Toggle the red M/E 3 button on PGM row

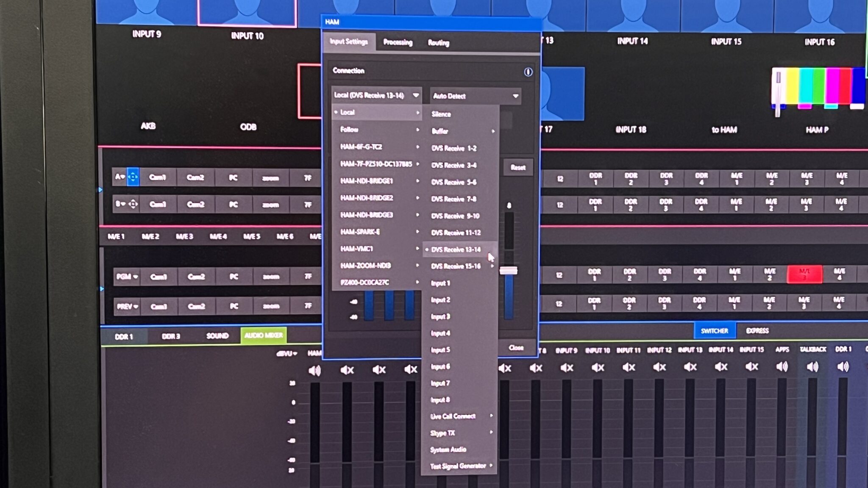tap(804, 274)
